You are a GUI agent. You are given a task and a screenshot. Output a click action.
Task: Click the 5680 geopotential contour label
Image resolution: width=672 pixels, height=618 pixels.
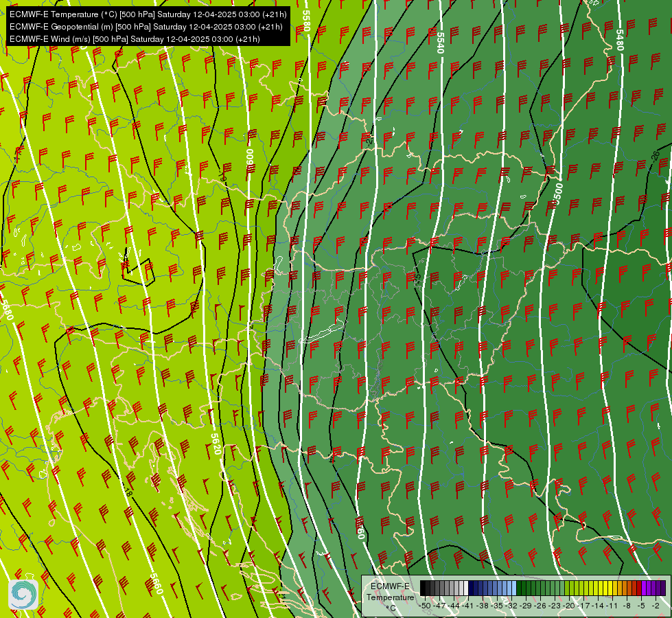pyautogui.click(x=6, y=310)
